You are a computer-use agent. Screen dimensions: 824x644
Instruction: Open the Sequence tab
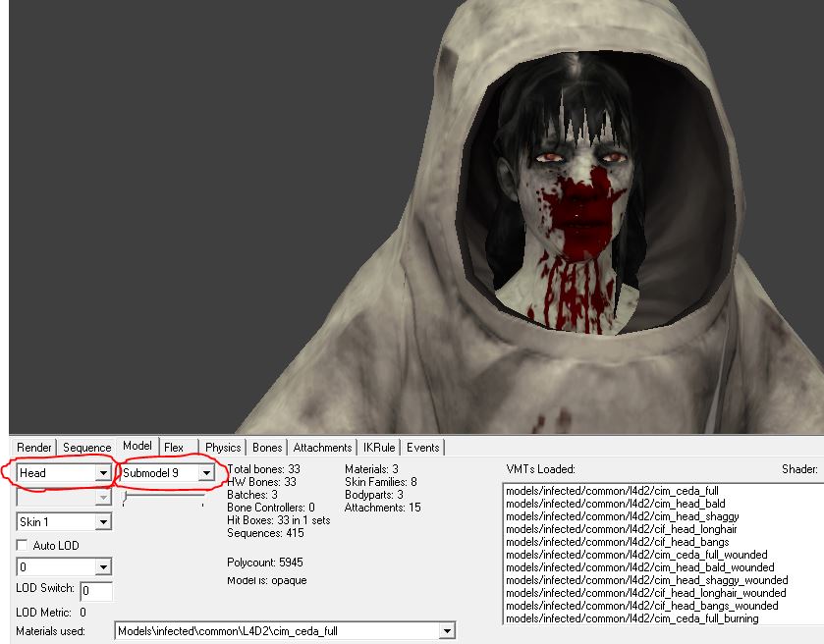tap(86, 448)
